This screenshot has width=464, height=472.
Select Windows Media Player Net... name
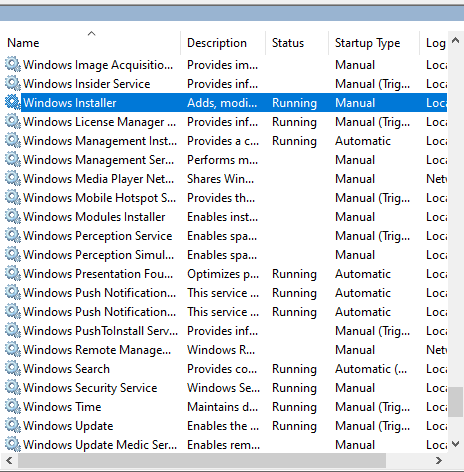point(99,179)
